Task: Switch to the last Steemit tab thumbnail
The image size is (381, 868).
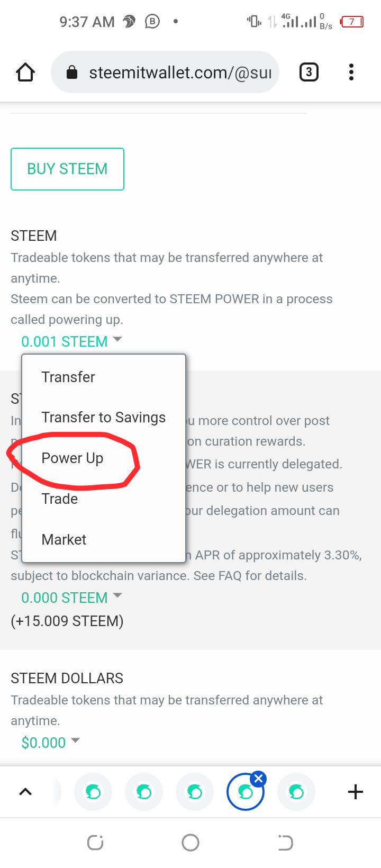Action: click(x=296, y=792)
